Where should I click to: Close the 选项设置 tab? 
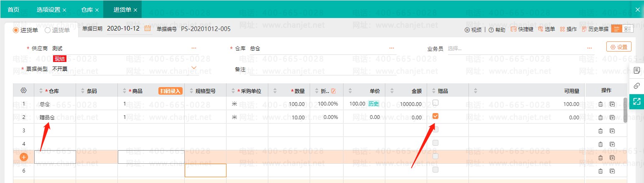(x=64, y=10)
